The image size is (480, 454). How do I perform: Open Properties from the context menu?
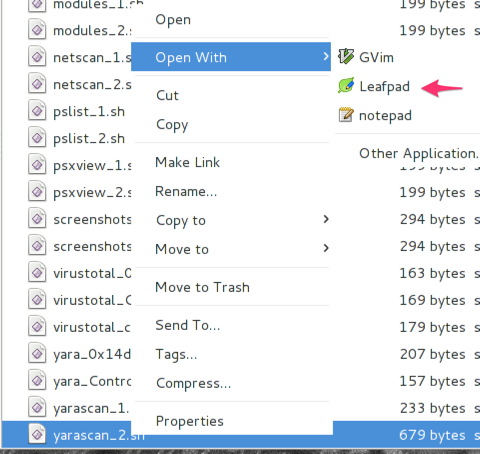[189, 421]
